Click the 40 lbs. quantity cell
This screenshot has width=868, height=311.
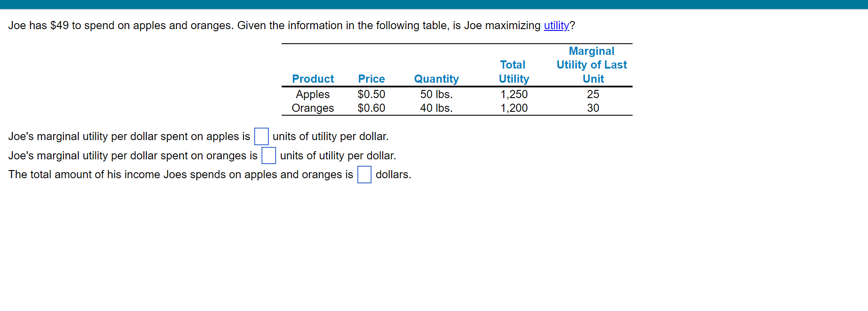coord(436,108)
